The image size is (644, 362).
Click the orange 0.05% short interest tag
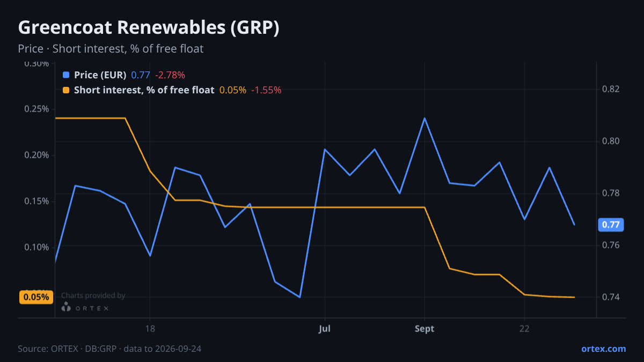point(36,297)
